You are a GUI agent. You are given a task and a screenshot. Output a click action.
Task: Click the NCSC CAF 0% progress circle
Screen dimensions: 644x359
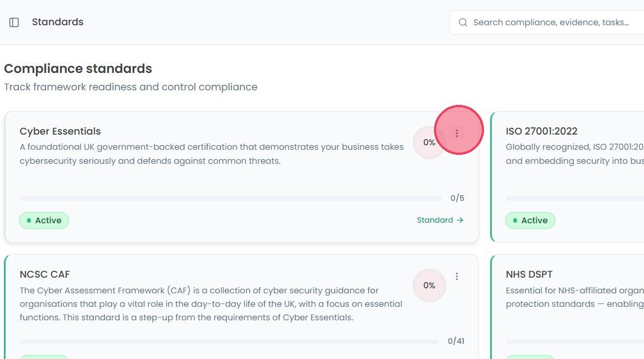click(x=429, y=286)
